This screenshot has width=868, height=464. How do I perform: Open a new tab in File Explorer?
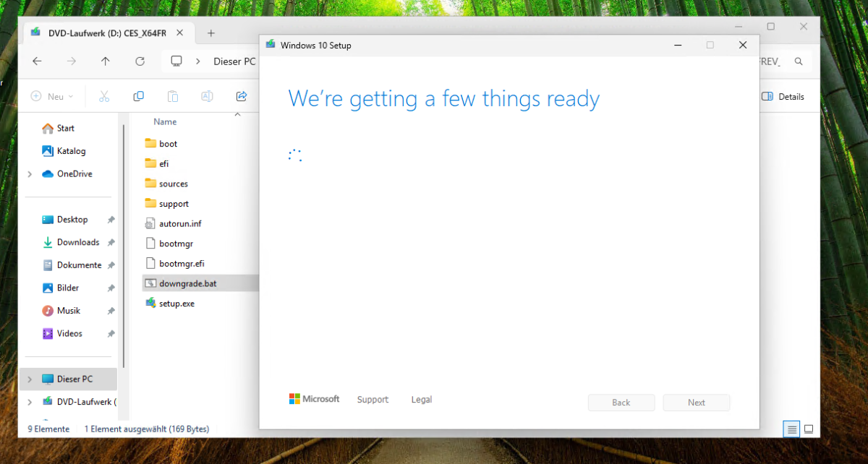(211, 33)
